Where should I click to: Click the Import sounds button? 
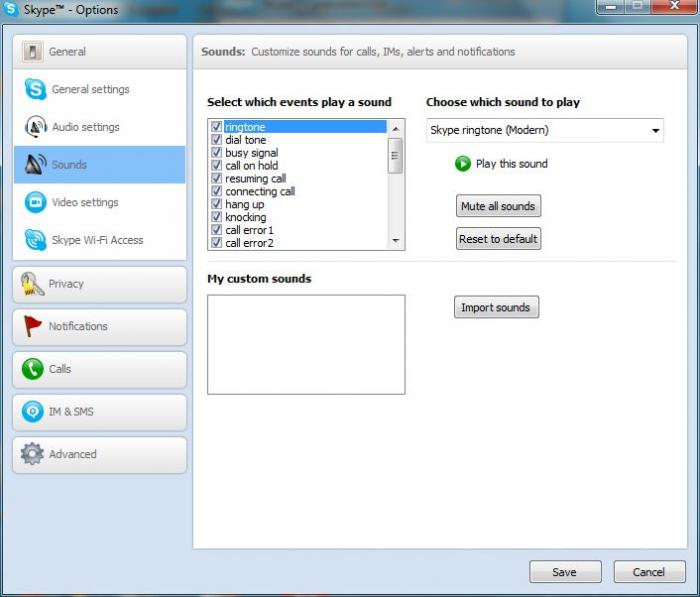click(x=496, y=307)
